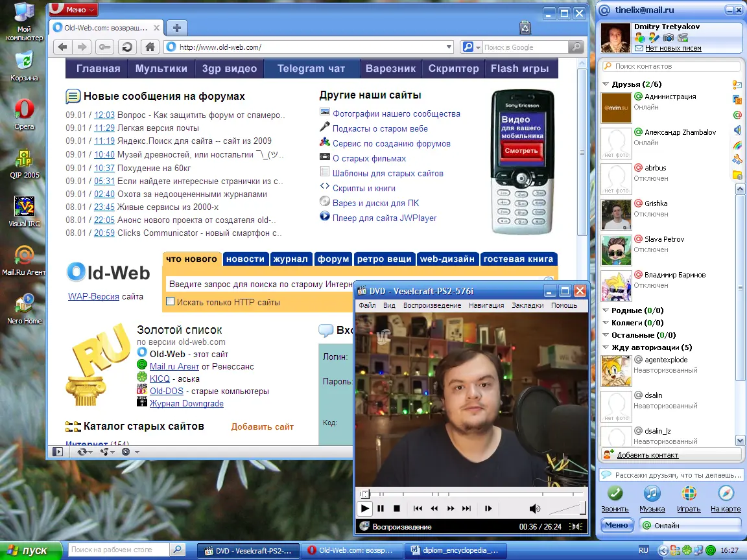747x560 pixels.
Task: Open the пуск Start button
Action: (30, 550)
